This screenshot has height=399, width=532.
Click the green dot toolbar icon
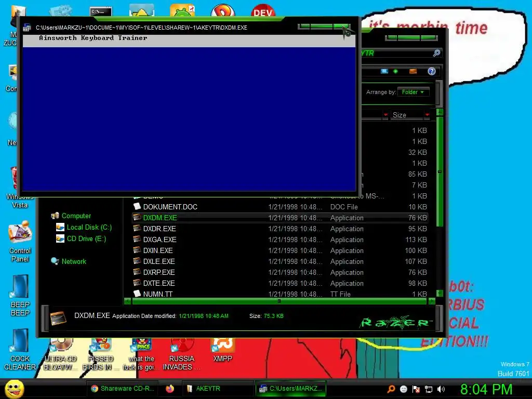click(x=395, y=71)
